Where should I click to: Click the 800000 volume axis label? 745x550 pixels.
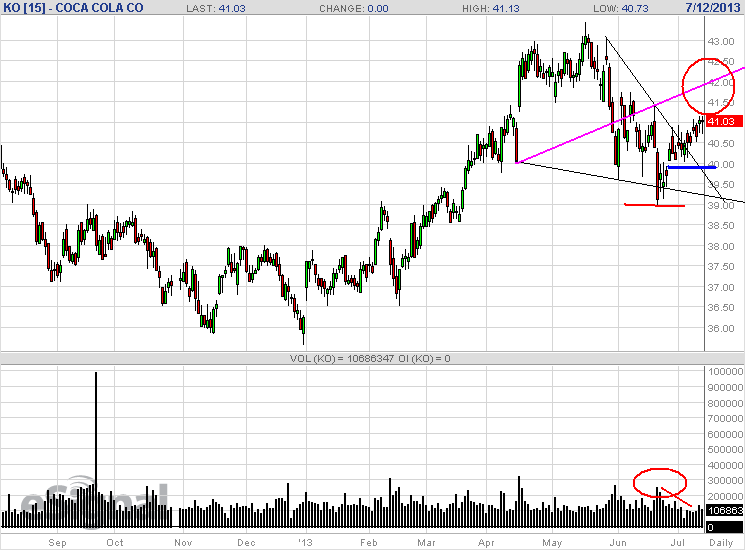point(725,403)
